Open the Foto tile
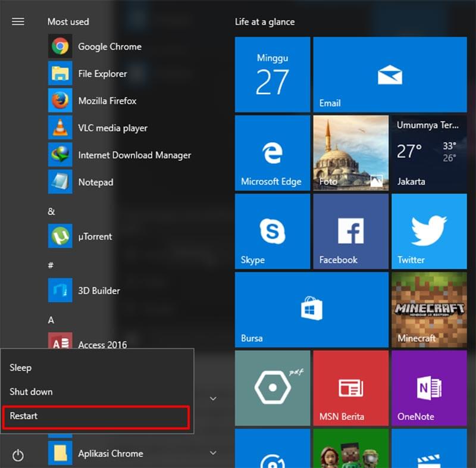 (350, 153)
